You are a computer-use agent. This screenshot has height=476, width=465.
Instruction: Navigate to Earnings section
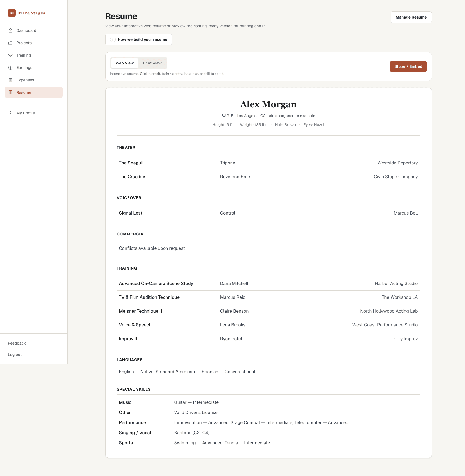click(x=33, y=68)
